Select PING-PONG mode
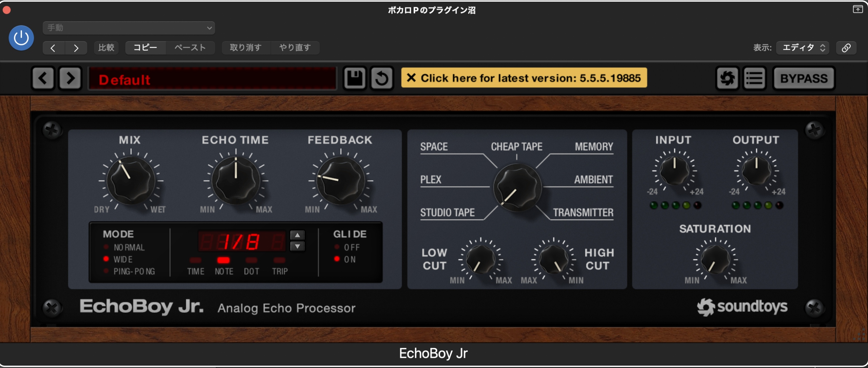Image resolution: width=868 pixels, height=368 pixels. (x=129, y=271)
